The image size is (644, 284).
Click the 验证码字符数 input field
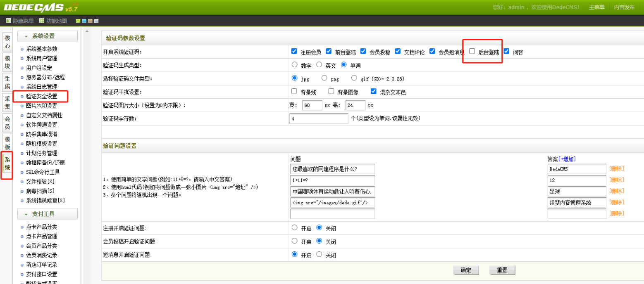[x=319, y=118]
